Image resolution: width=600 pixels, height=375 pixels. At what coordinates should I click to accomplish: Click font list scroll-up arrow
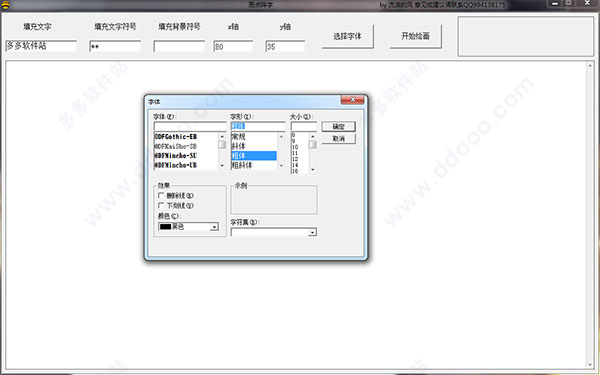pyautogui.click(x=222, y=136)
